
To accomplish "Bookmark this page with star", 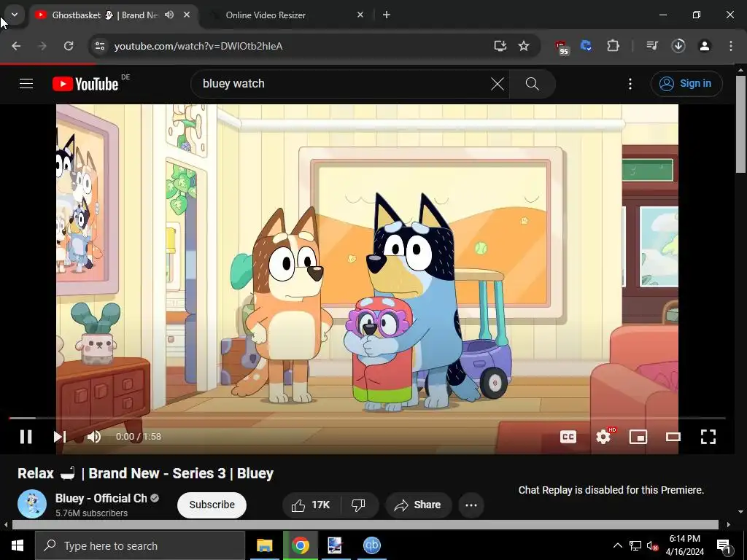I will tap(524, 46).
